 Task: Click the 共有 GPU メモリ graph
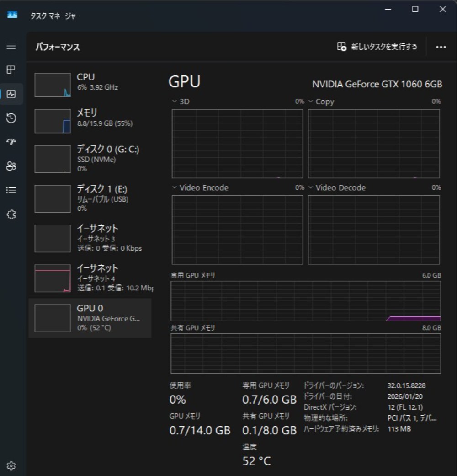(x=306, y=353)
